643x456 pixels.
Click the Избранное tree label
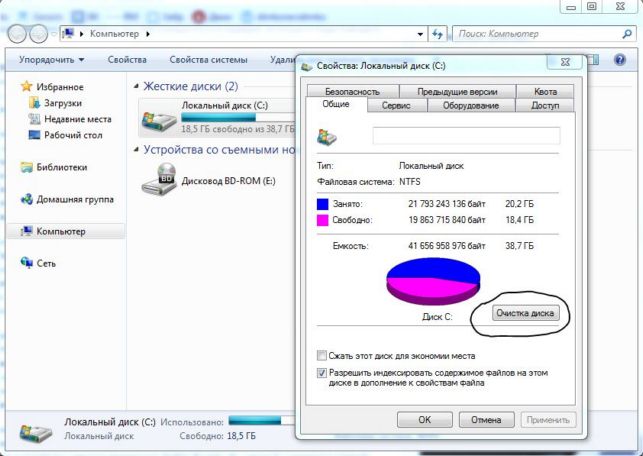click(x=60, y=87)
